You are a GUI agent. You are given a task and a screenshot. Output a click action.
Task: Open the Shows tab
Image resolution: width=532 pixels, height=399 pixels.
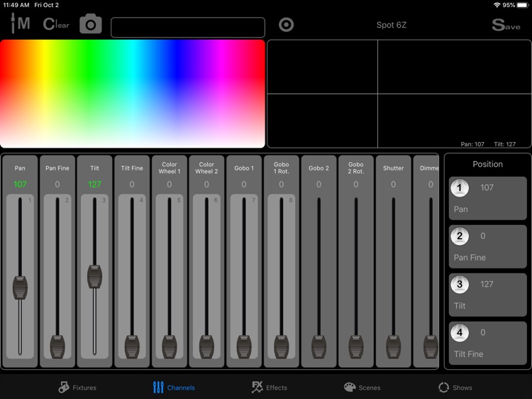(x=455, y=388)
